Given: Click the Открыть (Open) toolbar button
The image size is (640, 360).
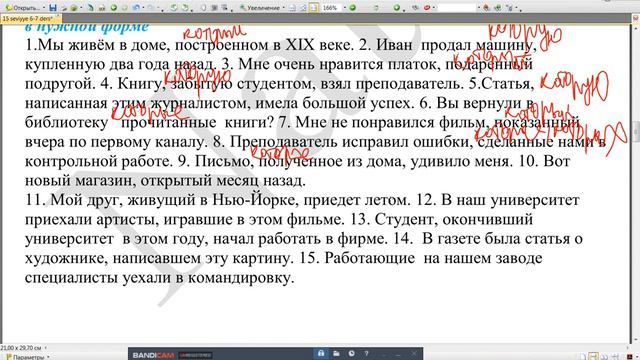Looking at the screenshot, I should click(23, 8).
